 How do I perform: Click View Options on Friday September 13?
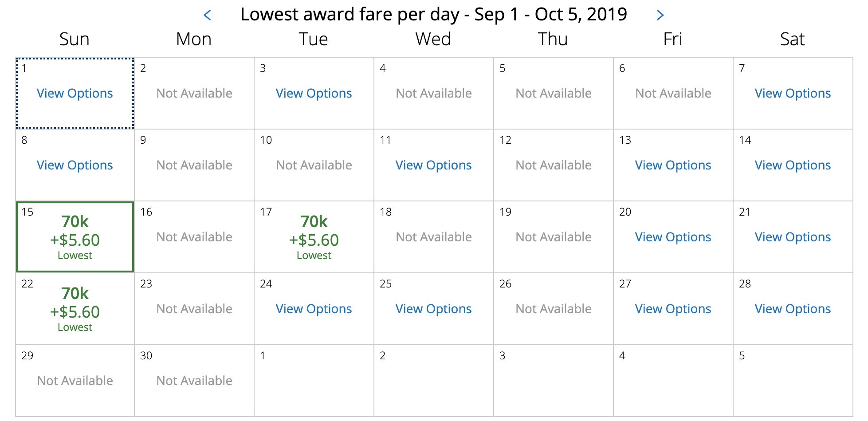pyautogui.click(x=673, y=165)
